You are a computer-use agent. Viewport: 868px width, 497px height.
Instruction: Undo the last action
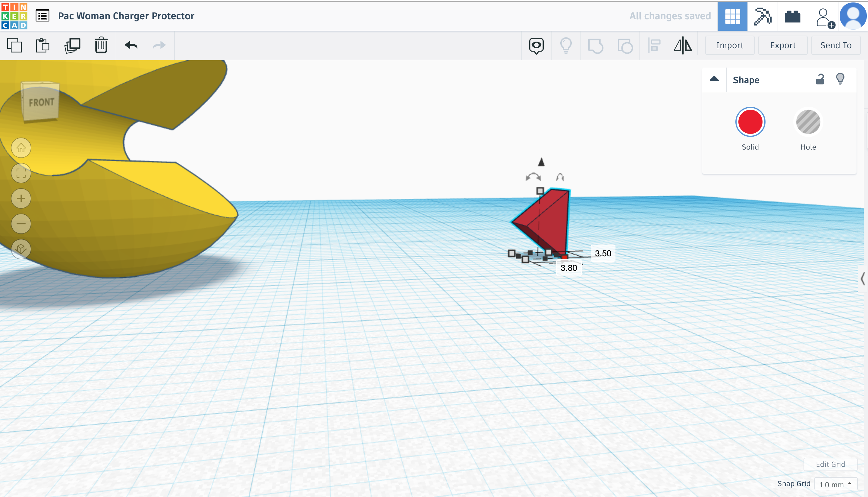click(131, 45)
